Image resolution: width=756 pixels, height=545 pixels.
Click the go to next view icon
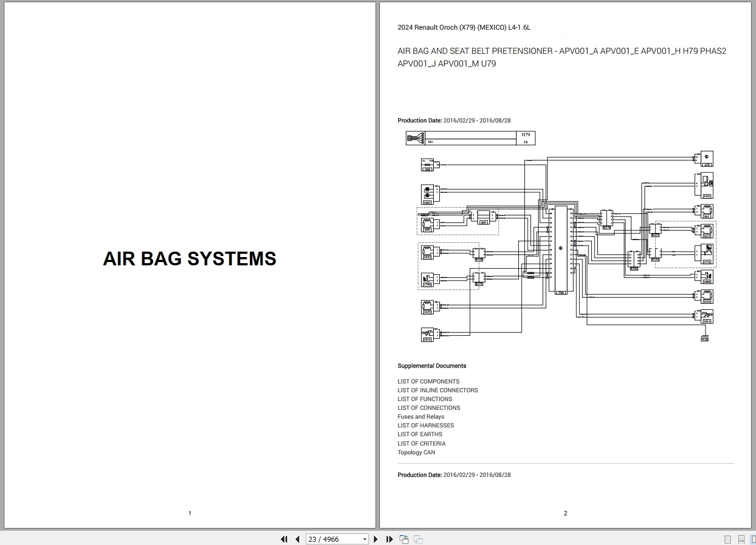tap(418, 539)
